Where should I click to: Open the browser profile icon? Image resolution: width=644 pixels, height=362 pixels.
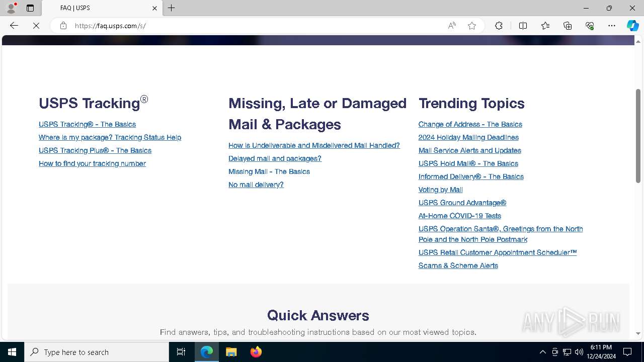click(11, 8)
